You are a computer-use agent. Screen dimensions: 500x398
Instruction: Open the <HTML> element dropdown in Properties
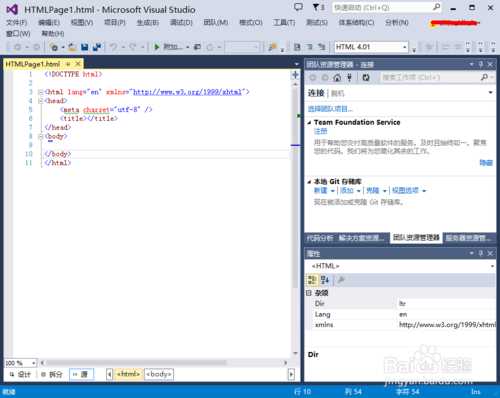[492, 266]
